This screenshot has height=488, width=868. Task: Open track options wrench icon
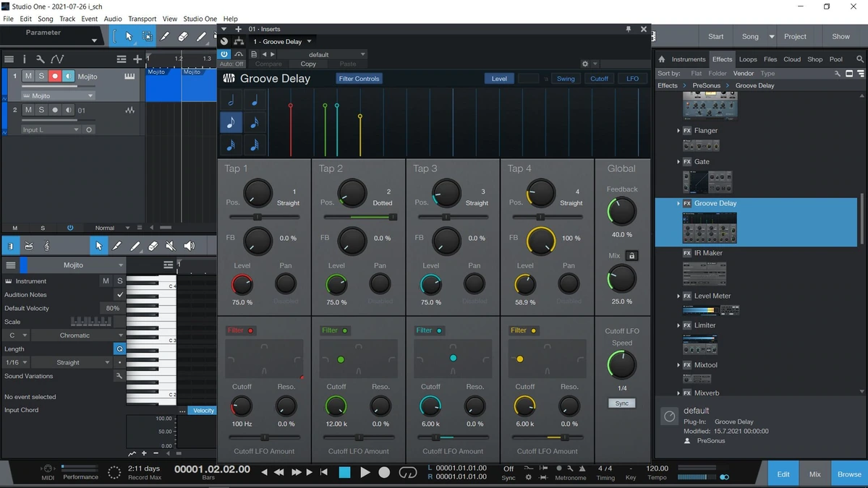(41, 59)
